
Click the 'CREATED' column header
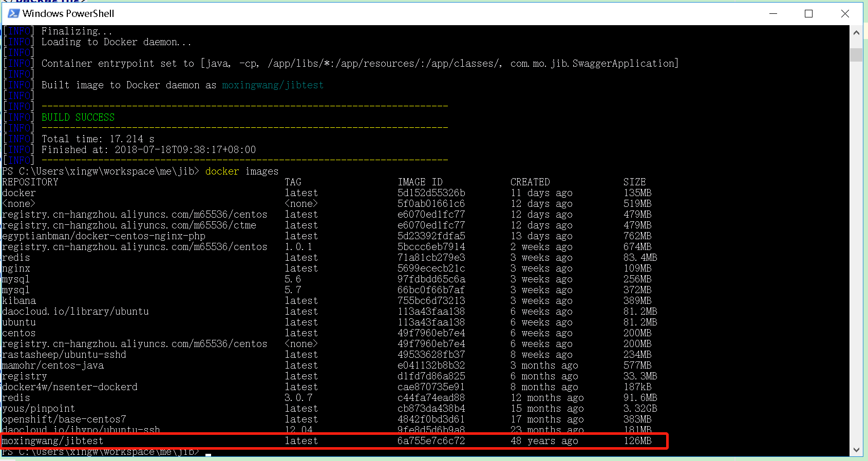coord(530,182)
